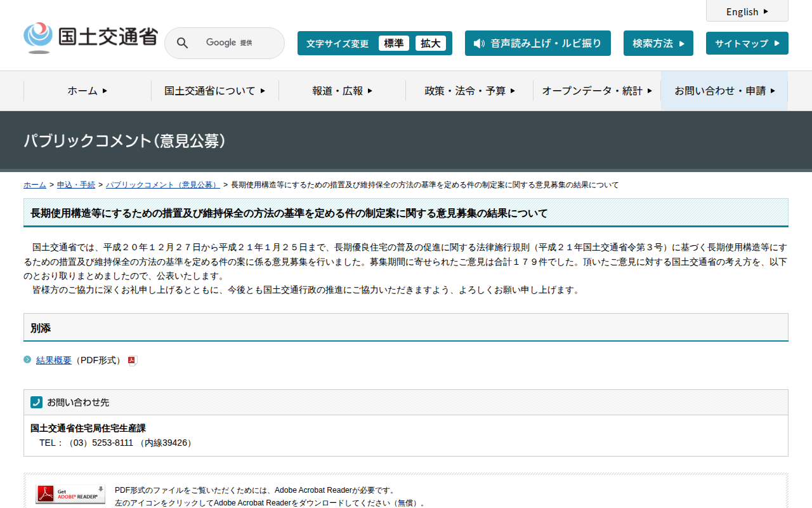Click the search magnifier icon
The height and width of the screenshot is (508, 812).
(x=182, y=43)
